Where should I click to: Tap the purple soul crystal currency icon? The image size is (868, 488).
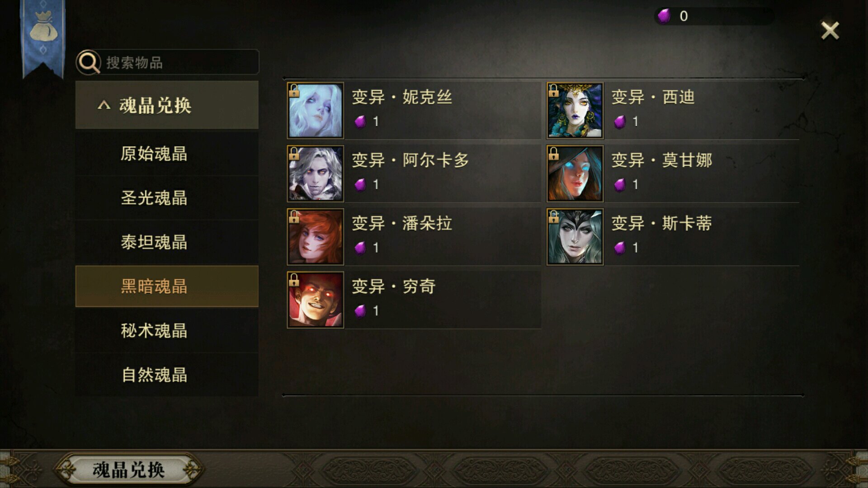(x=664, y=16)
